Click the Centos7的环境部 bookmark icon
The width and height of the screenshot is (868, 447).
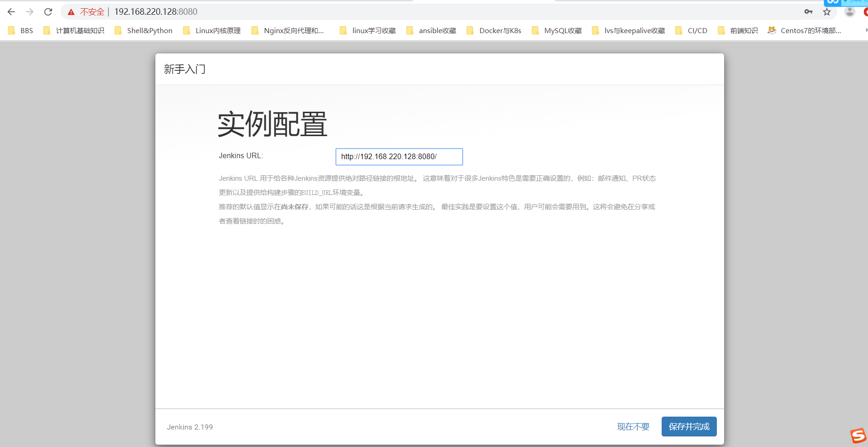(772, 30)
